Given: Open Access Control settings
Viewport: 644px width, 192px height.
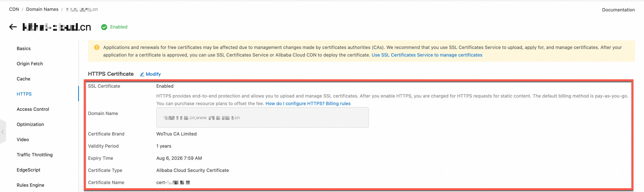Looking at the screenshot, I should click(33, 109).
